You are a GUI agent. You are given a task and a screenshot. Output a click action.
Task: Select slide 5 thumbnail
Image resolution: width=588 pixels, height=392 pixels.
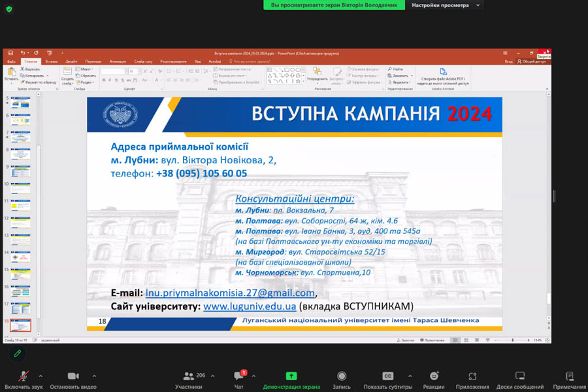21,103
